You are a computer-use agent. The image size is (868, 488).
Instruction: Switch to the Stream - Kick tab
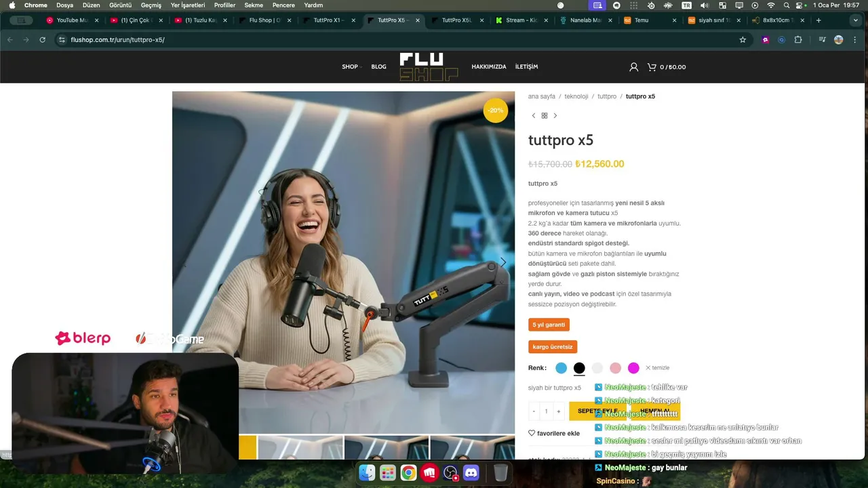[x=520, y=20]
